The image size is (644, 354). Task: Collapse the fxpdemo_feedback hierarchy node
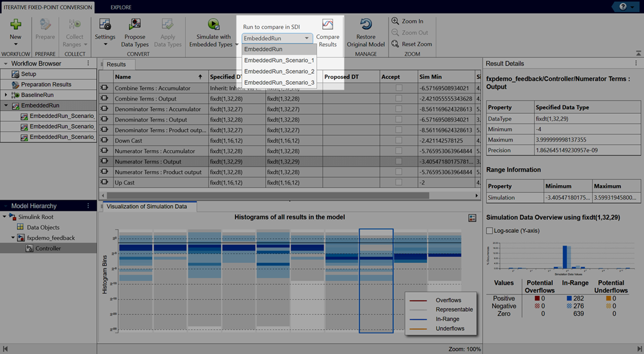(x=13, y=238)
